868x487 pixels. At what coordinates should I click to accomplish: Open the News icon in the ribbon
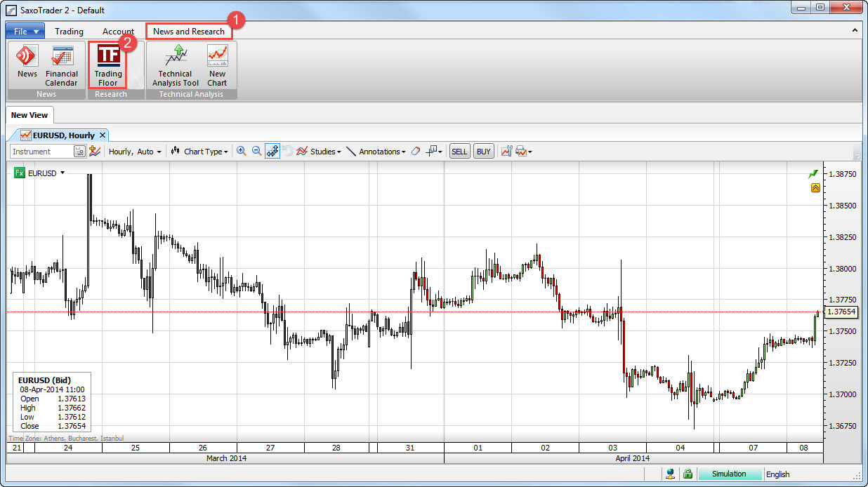[27, 62]
